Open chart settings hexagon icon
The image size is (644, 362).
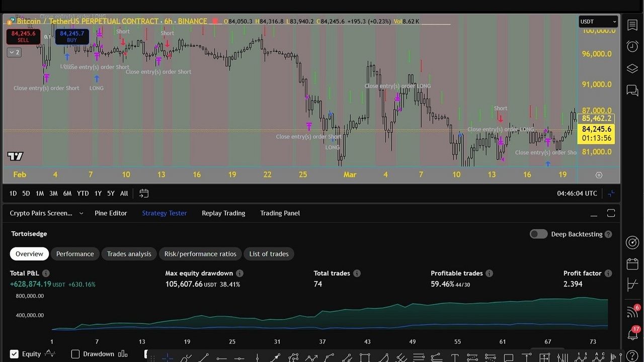click(x=599, y=175)
